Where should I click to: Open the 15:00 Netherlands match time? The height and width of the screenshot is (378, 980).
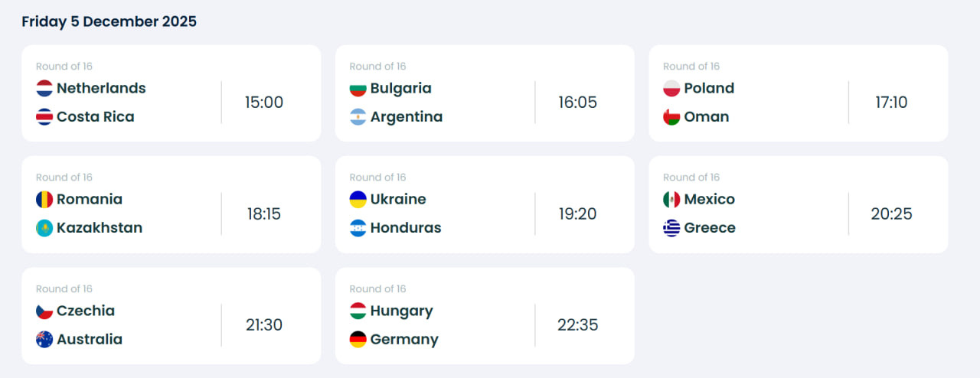[x=264, y=103]
